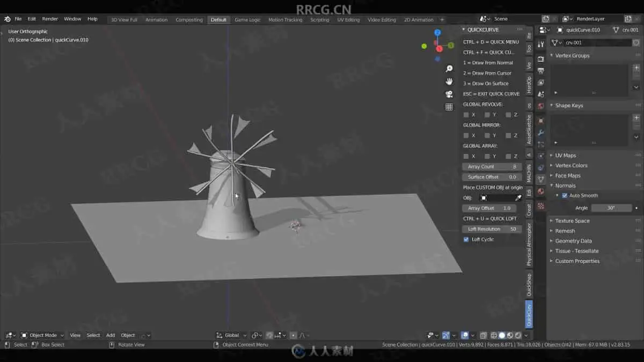Collapse the Shape Keys panel
This screenshot has height=362, width=644.
click(569, 106)
